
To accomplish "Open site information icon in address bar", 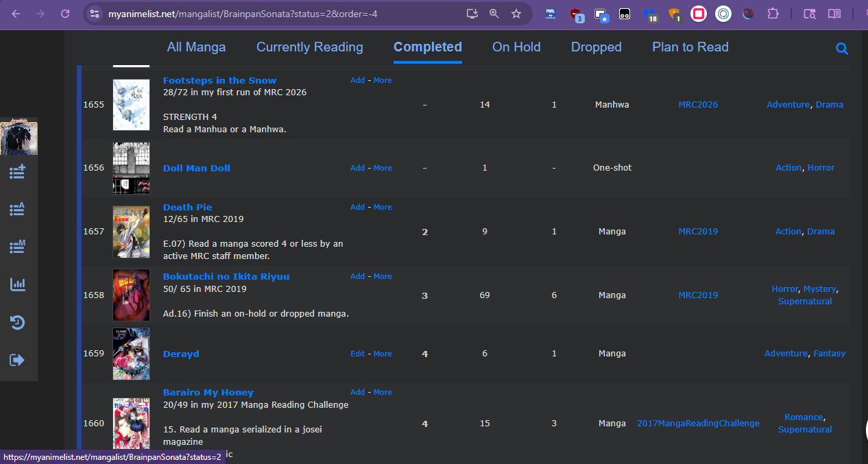I will 95,14.
